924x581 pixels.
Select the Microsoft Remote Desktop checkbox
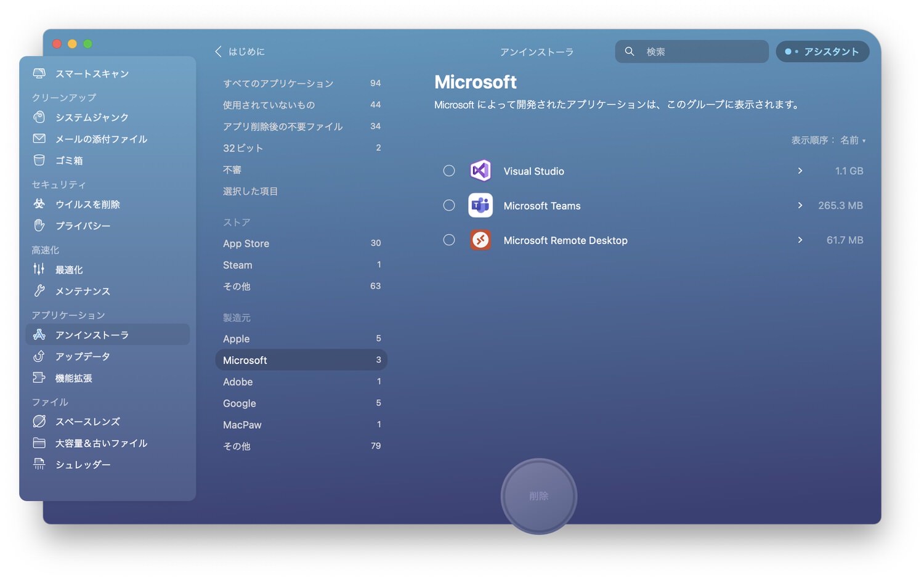click(x=449, y=240)
